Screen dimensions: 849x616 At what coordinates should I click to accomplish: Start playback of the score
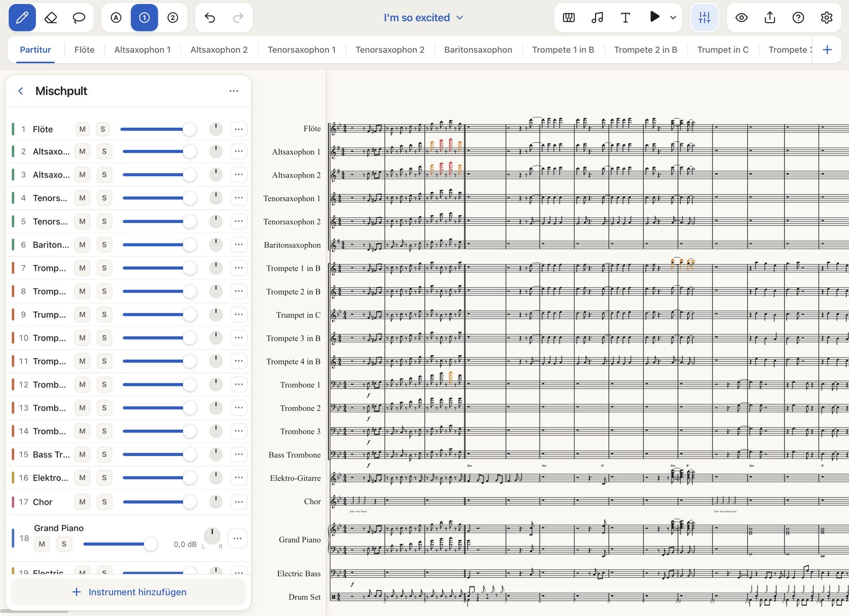click(x=654, y=17)
